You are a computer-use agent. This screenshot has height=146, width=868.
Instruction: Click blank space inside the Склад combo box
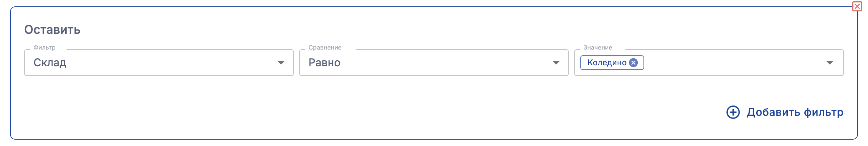[168, 63]
